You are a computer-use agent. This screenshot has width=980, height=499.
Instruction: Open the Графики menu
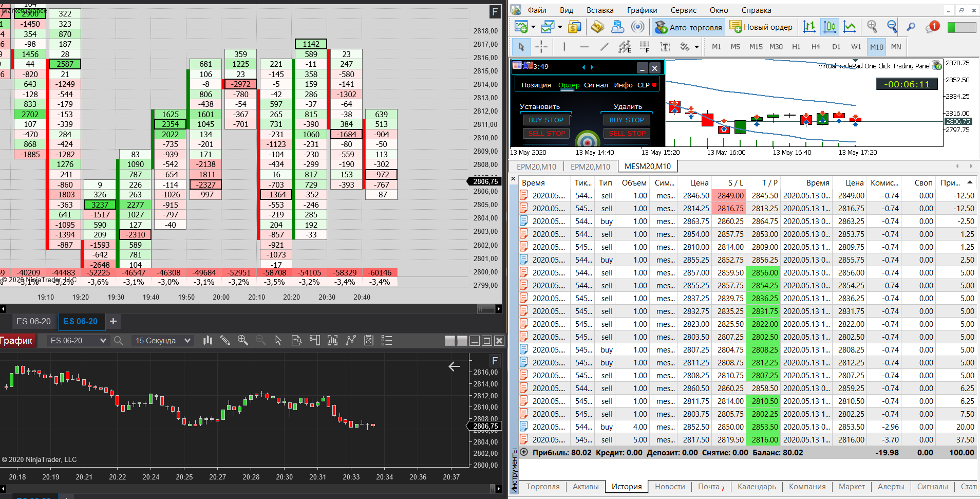pos(642,10)
